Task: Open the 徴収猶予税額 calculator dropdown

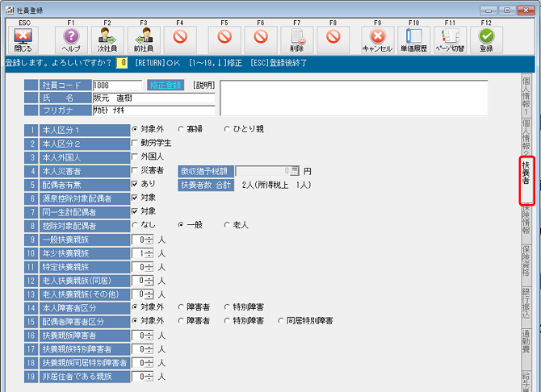Action: 295,170
